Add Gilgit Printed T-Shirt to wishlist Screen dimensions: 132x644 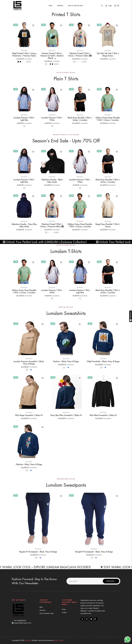pyautogui.click(x=33, y=26)
